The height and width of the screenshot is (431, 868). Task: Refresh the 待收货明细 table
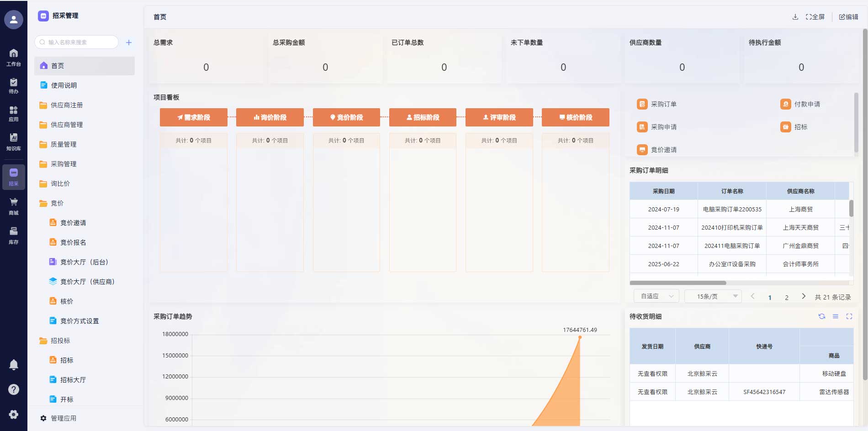tap(821, 316)
